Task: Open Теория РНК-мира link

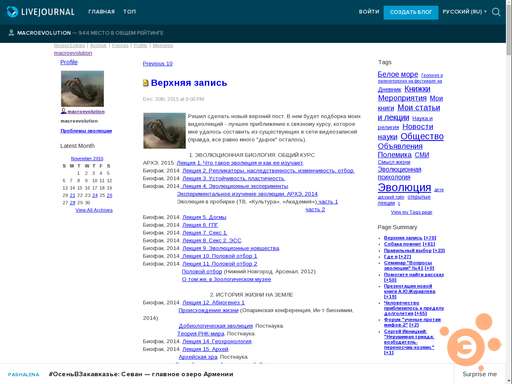Action: pyautogui.click(x=201, y=333)
